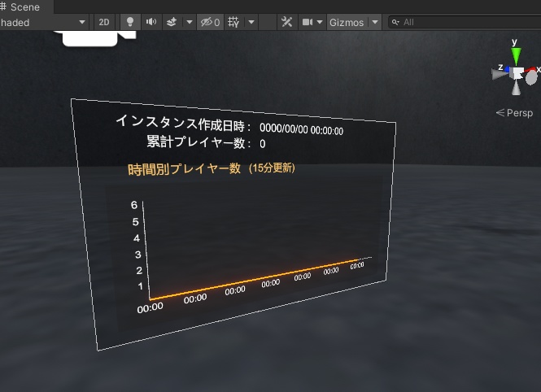Toggle scene lighting lightbulb button

click(x=130, y=23)
